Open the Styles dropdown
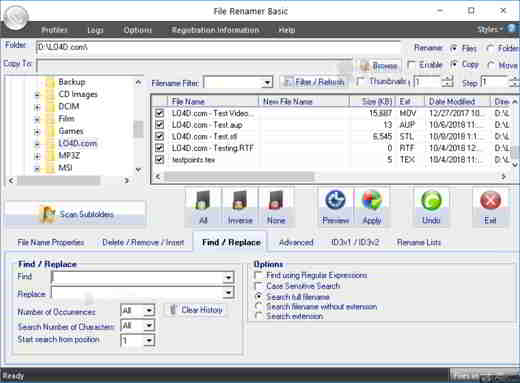Viewport: 520px width, 383px height. pos(490,29)
